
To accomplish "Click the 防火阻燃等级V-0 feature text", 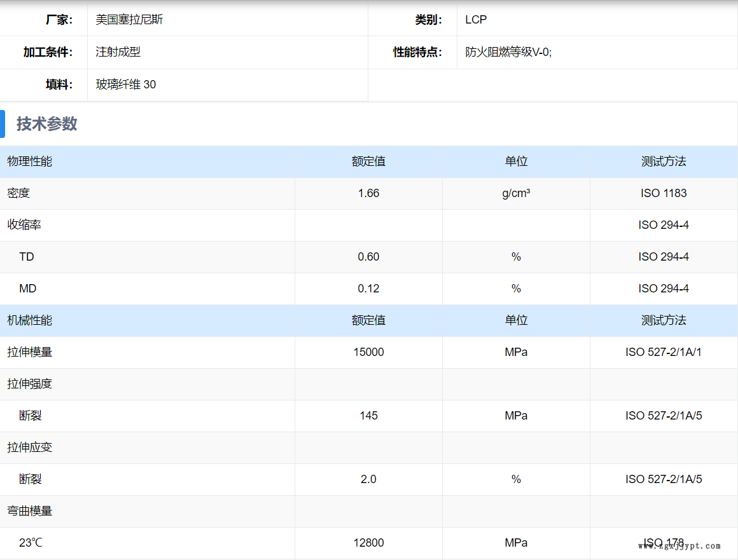I will 508,52.
